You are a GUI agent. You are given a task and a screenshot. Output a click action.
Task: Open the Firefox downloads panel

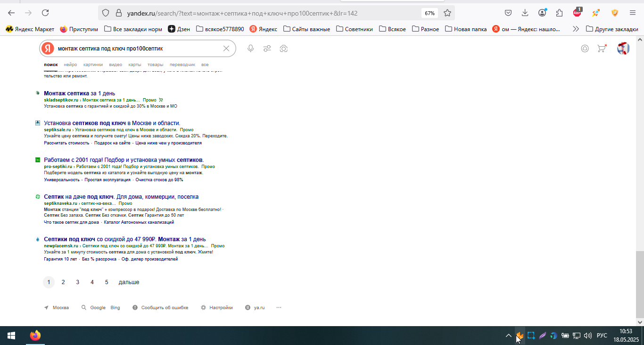[525, 13]
